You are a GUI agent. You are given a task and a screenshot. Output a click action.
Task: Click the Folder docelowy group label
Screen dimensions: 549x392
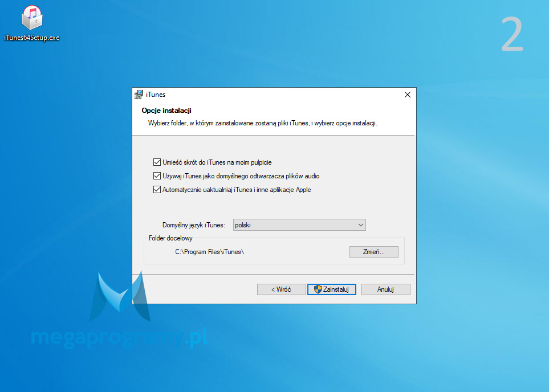[170, 238]
